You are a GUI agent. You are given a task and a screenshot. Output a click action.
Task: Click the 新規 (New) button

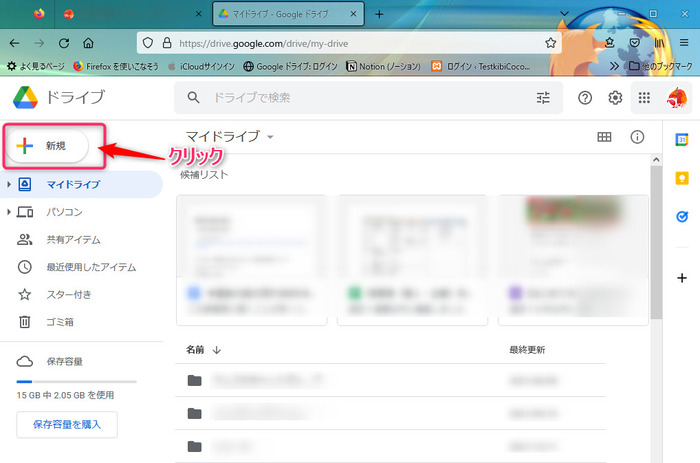point(47,146)
